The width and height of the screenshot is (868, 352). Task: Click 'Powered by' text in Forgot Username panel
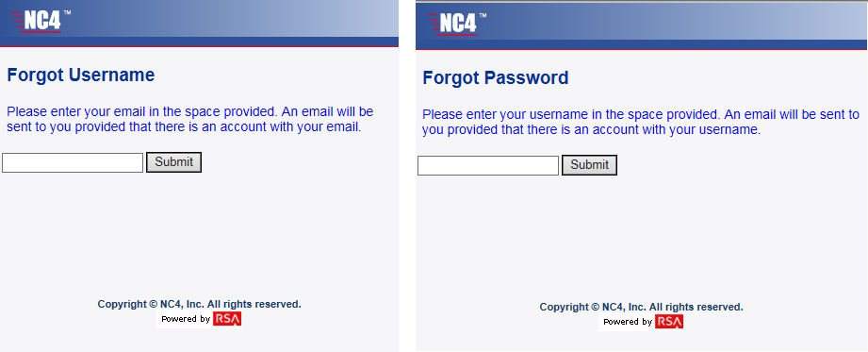point(186,319)
